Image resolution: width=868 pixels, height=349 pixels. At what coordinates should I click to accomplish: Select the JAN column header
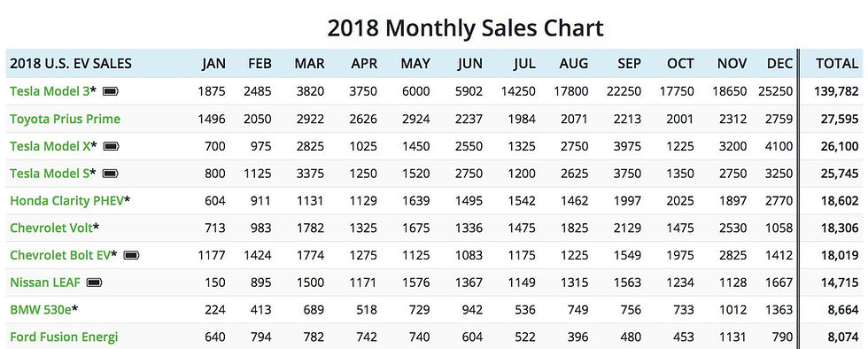213,64
